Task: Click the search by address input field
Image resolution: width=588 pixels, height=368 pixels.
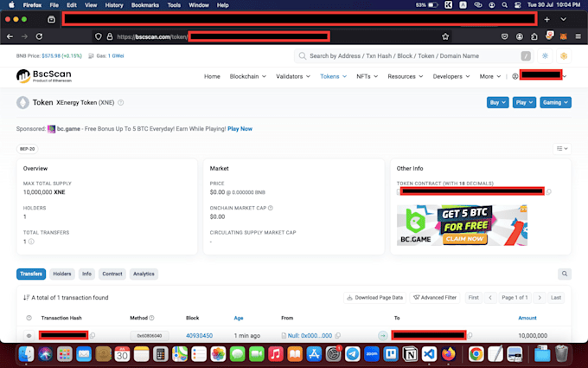Action: 412,56
